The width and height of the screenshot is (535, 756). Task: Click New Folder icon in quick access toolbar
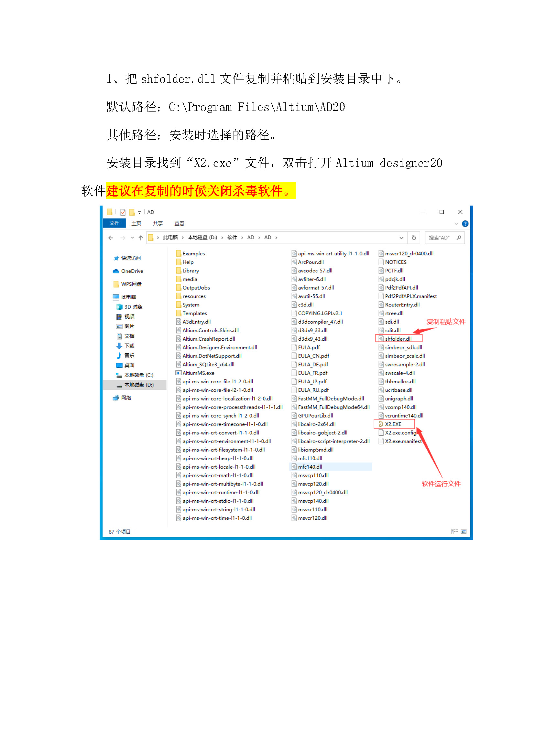[132, 212]
